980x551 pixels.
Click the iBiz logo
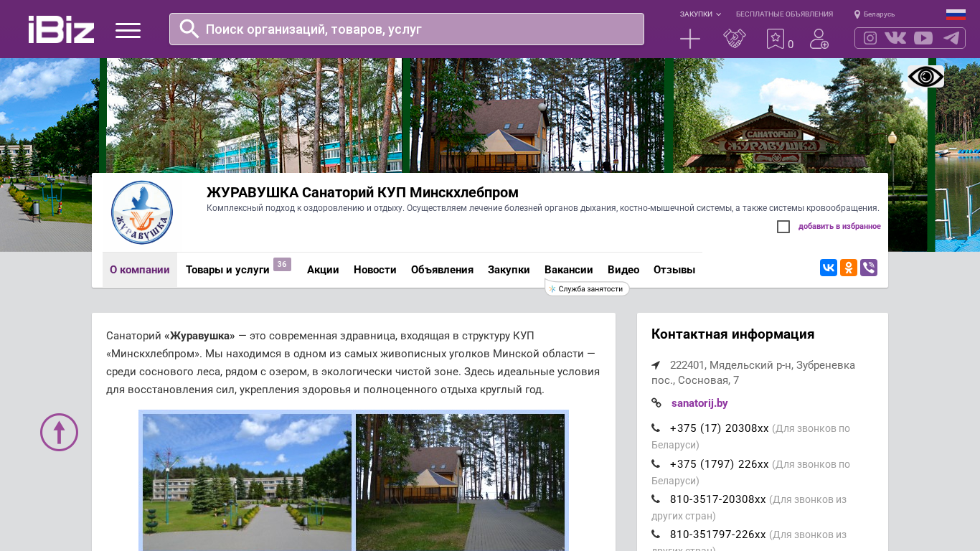click(61, 29)
